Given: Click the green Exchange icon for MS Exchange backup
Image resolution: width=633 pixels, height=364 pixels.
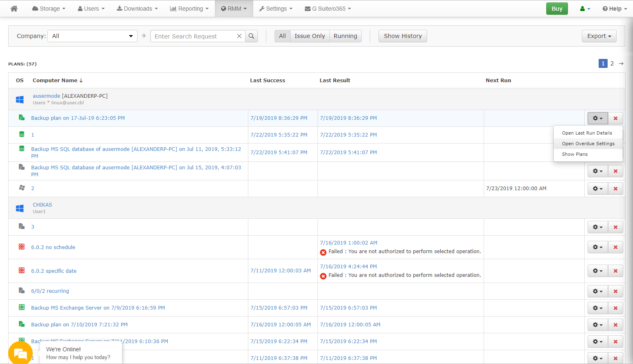Looking at the screenshot, I should pos(22,308).
